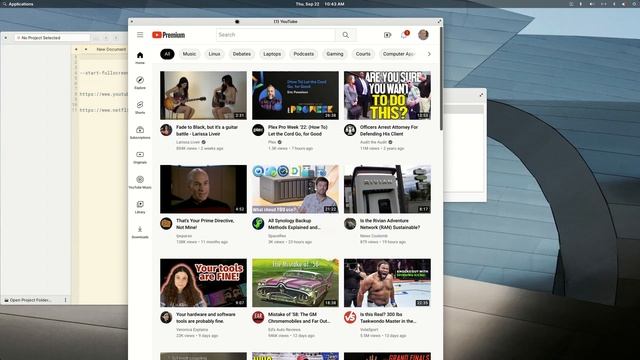Open Shorts in YouTube sidebar
The image size is (640, 360).
[140, 107]
